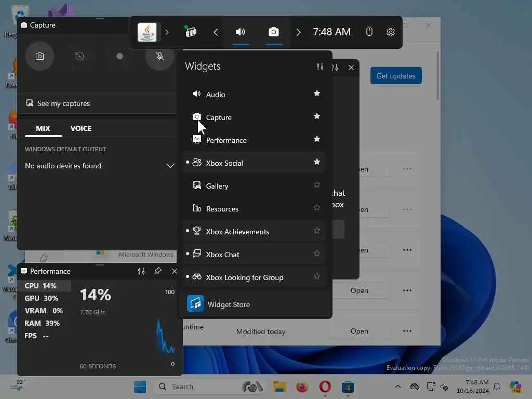Pin the Performance widget
Screen dimensions: 532x399
(x=158, y=271)
